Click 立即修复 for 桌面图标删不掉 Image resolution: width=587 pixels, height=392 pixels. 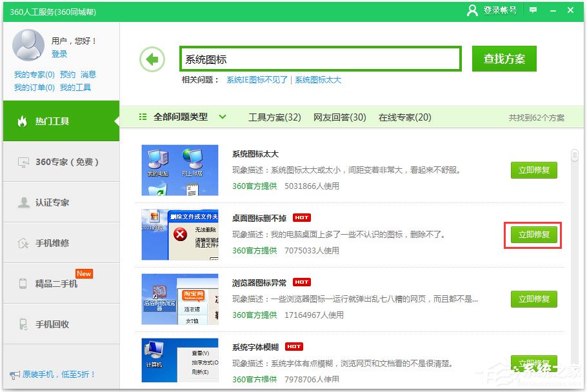533,235
